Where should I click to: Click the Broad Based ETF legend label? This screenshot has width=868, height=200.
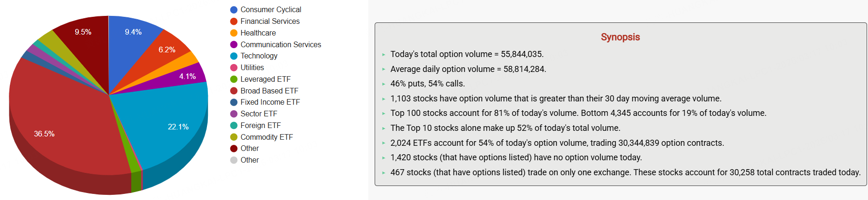pyautogui.click(x=269, y=91)
